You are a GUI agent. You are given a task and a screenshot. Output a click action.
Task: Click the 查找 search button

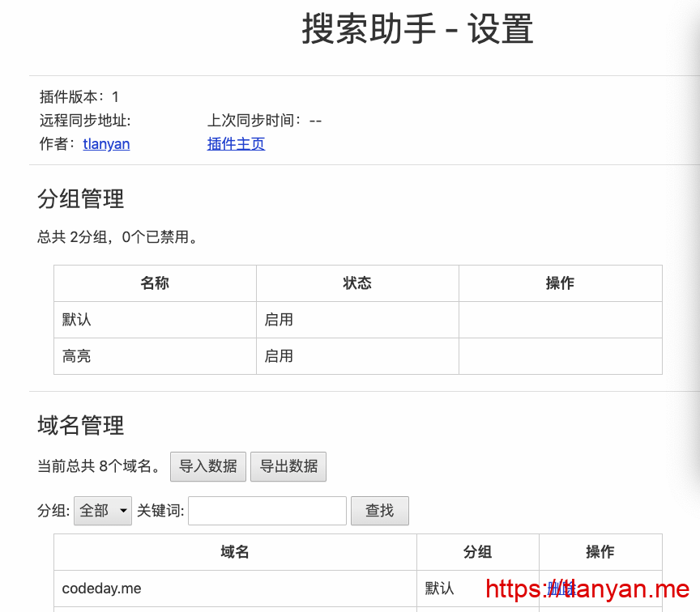point(379,511)
